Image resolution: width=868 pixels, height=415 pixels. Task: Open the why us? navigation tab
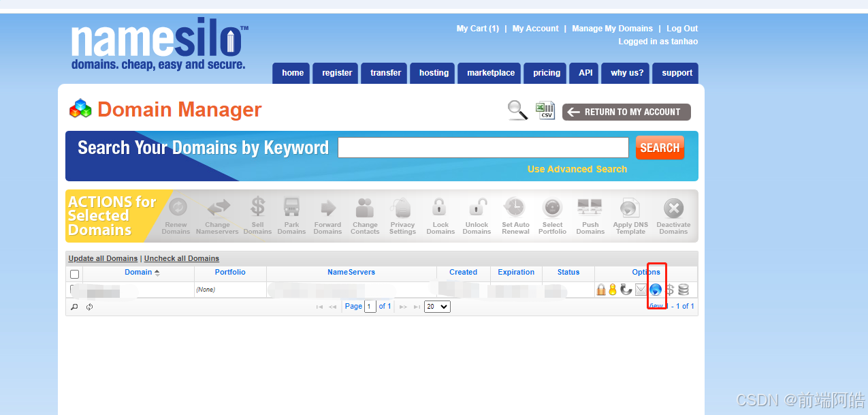(626, 73)
